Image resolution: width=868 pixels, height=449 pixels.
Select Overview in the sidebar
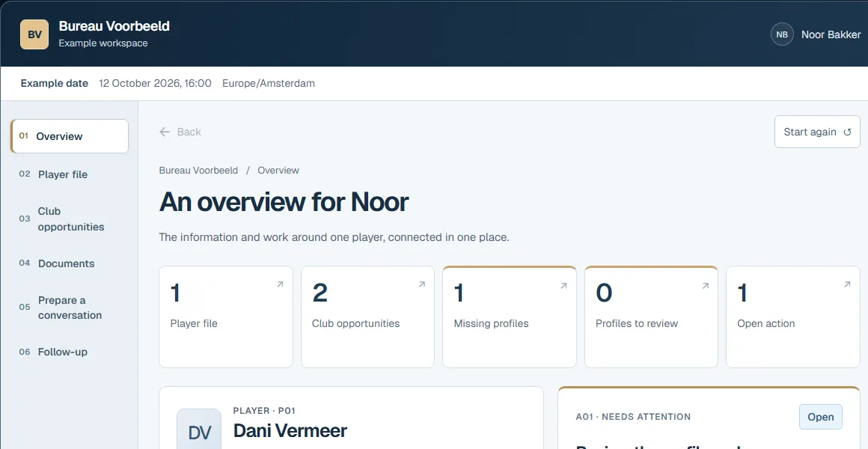pyautogui.click(x=69, y=136)
